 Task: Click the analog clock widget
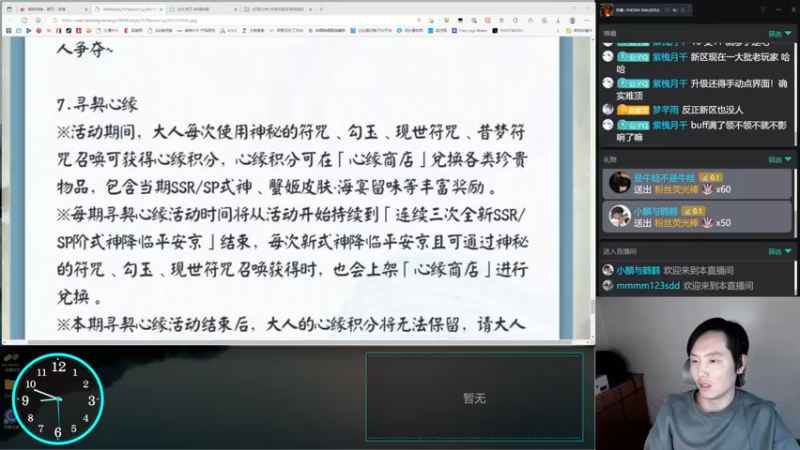[58, 398]
